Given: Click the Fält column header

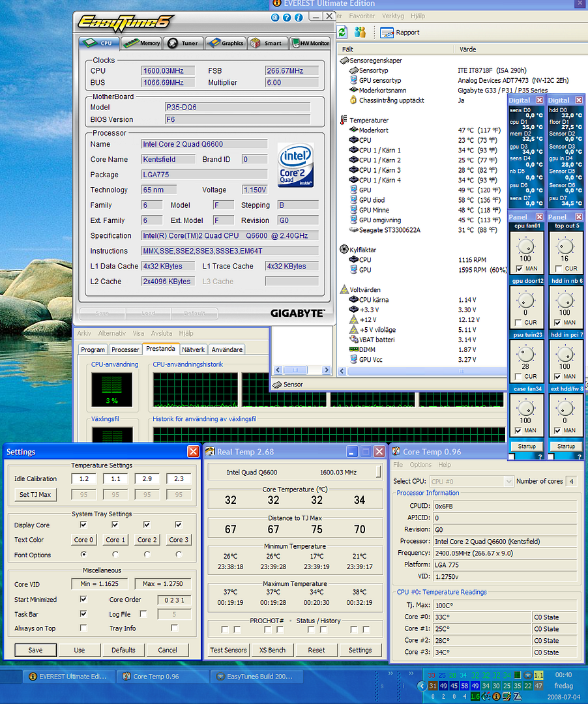Looking at the screenshot, I should pos(347,49).
